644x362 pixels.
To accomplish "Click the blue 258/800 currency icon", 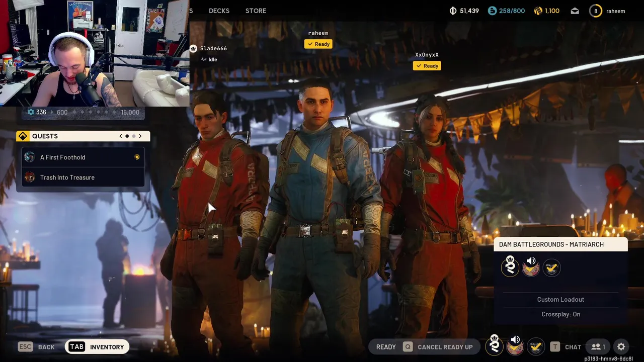I will (x=492, y=11).
